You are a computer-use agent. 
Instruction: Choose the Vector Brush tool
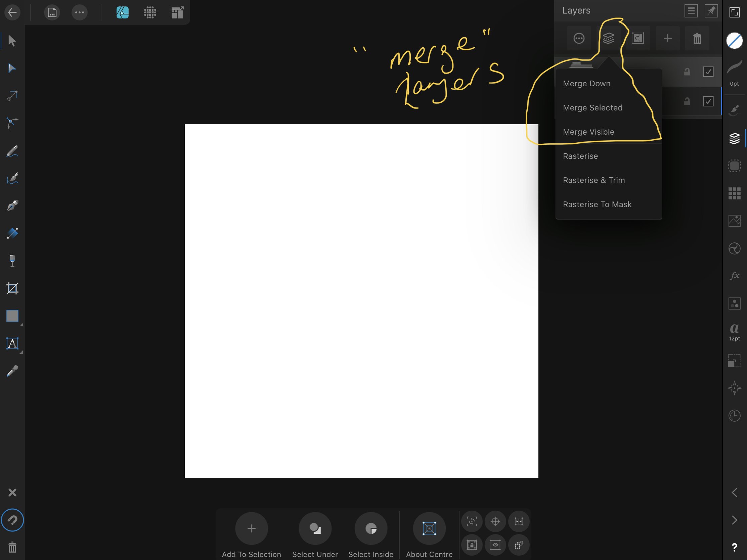point(12,178)
